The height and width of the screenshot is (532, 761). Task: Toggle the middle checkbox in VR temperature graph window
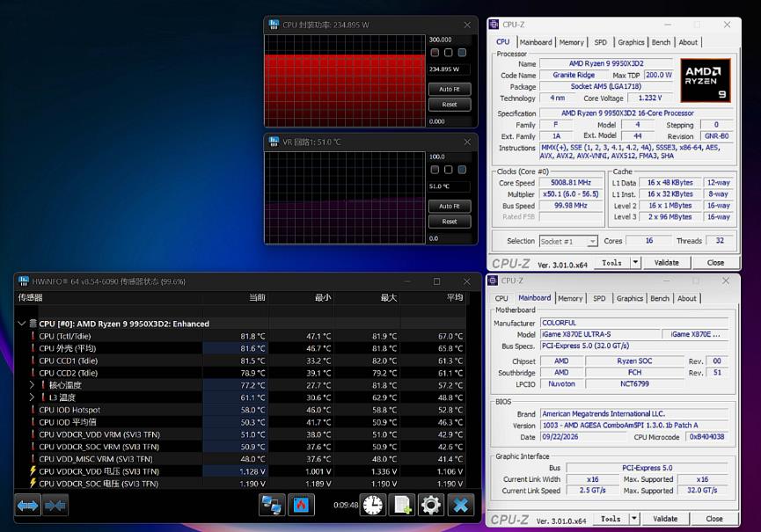[449, 169]
